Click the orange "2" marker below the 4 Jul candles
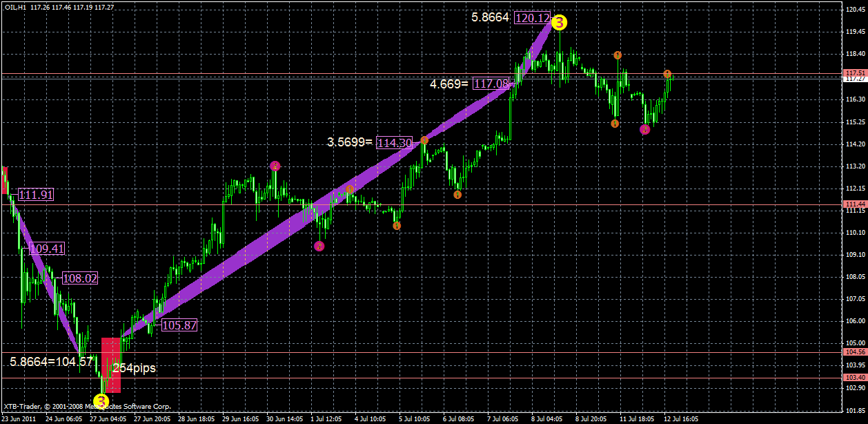Screen dimensions: 868x424 click(397, 224)
